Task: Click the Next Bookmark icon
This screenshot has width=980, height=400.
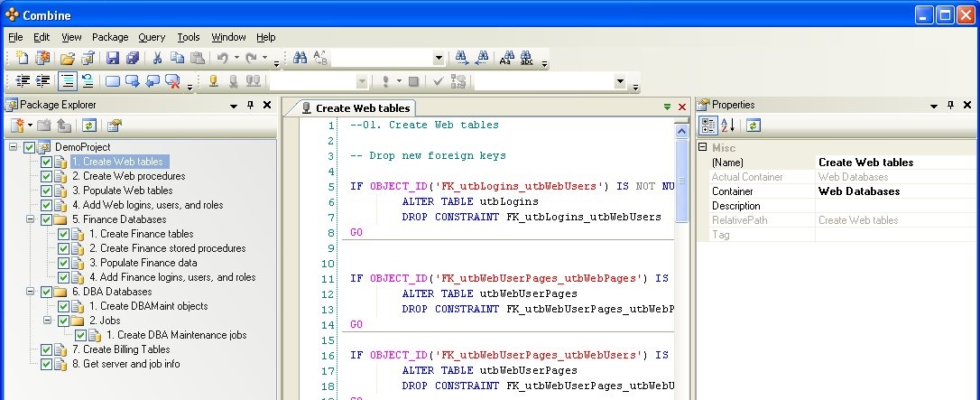Action: point(133,81)
